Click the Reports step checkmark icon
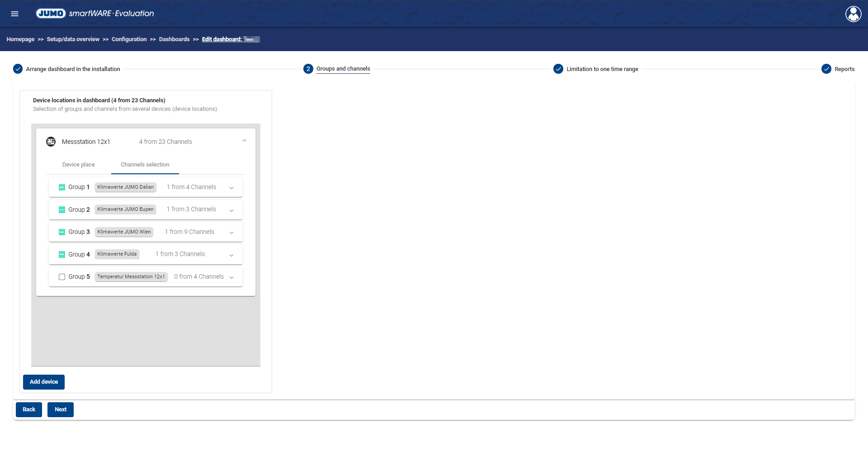868x476 pixels. [826, 69]
